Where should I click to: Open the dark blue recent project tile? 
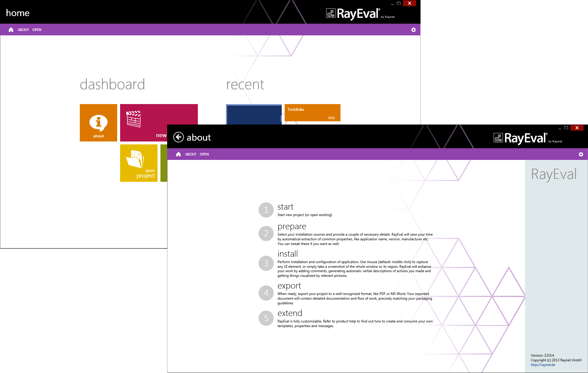coord(254,114)
